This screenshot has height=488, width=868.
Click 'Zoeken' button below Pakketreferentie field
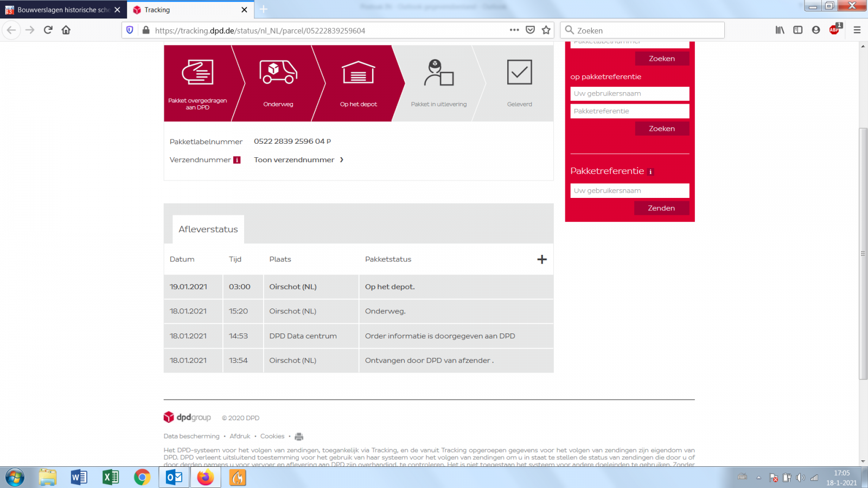point(662,129)
